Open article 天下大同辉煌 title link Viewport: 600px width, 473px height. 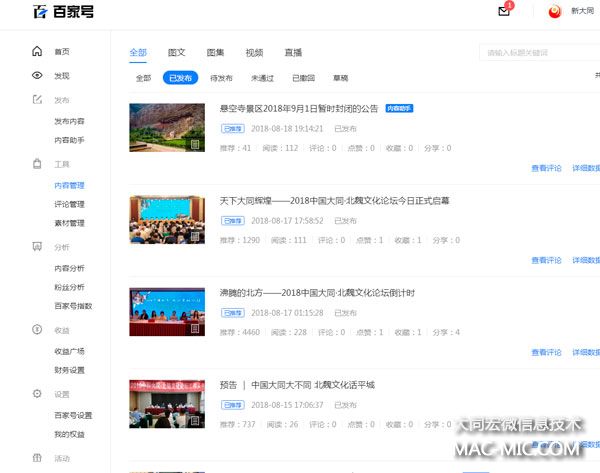point(334,200)
